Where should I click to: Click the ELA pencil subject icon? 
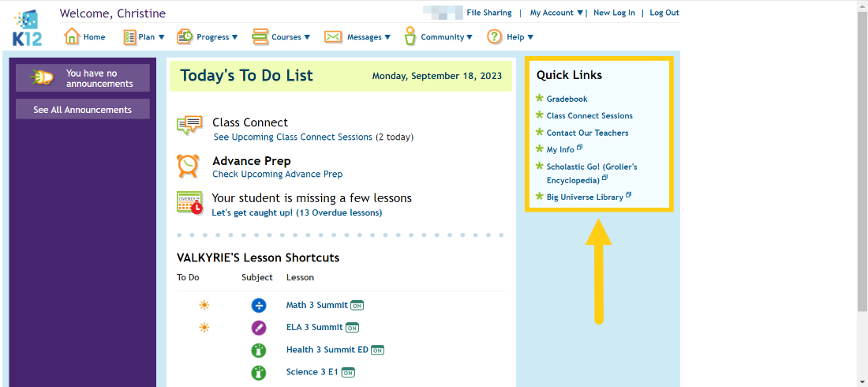(259, 328)
